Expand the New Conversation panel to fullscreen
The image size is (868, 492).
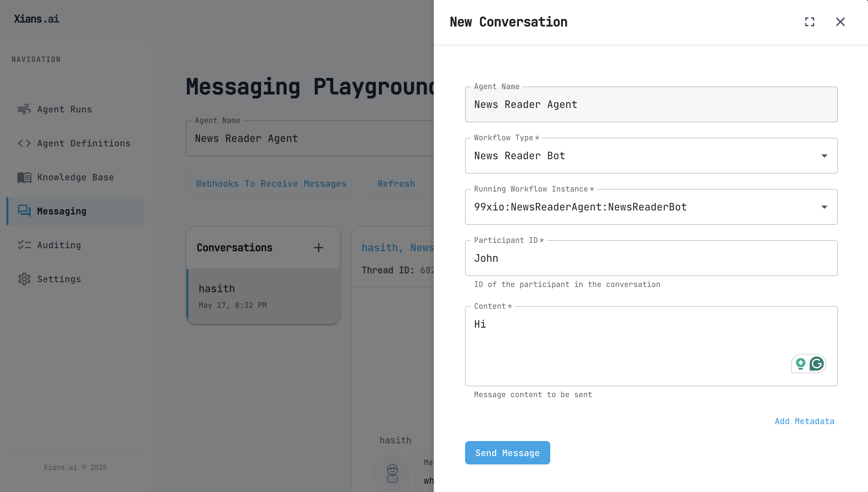point(809,22)
